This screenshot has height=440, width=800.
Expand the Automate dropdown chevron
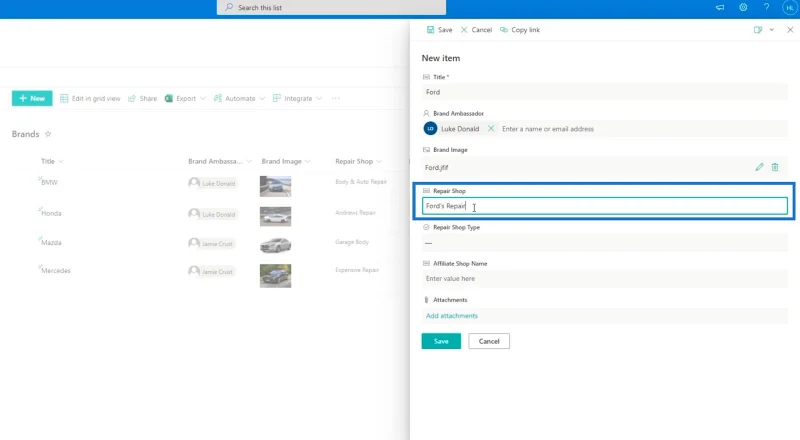(262, 99)
